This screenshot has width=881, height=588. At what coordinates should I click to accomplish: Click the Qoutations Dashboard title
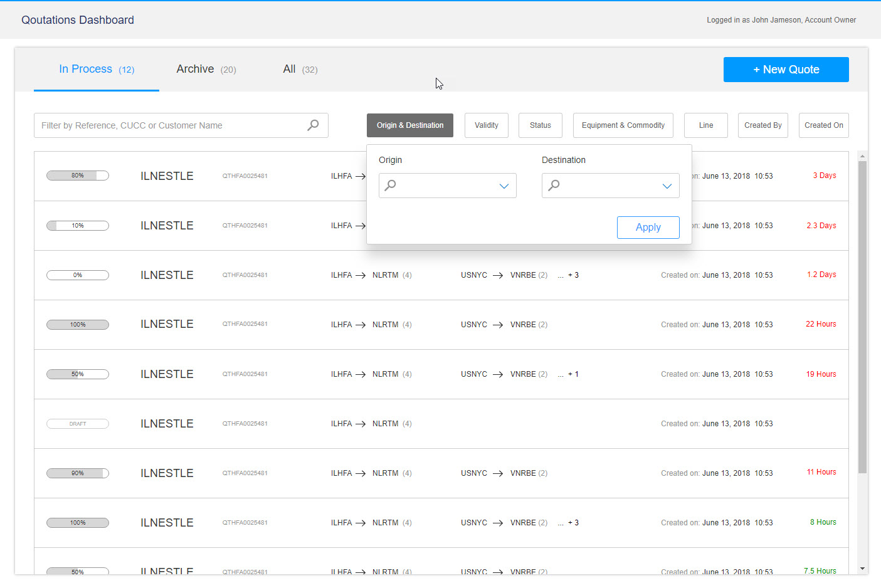pyautogui.click(x=78, y=20)
